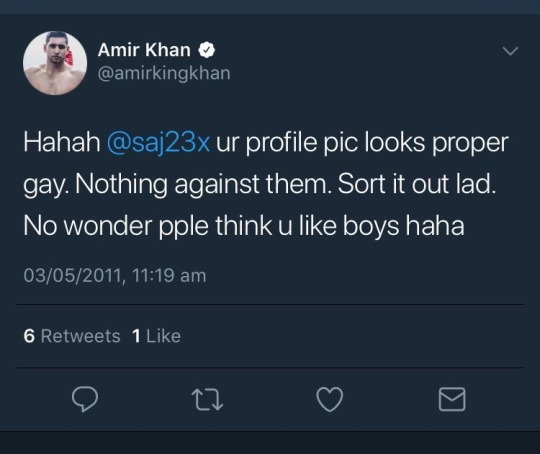Viewport: 540px width, 454px height.
Task: Click the 03/05/2011 date in the timestamp
Action: click(x=73, y=276)
